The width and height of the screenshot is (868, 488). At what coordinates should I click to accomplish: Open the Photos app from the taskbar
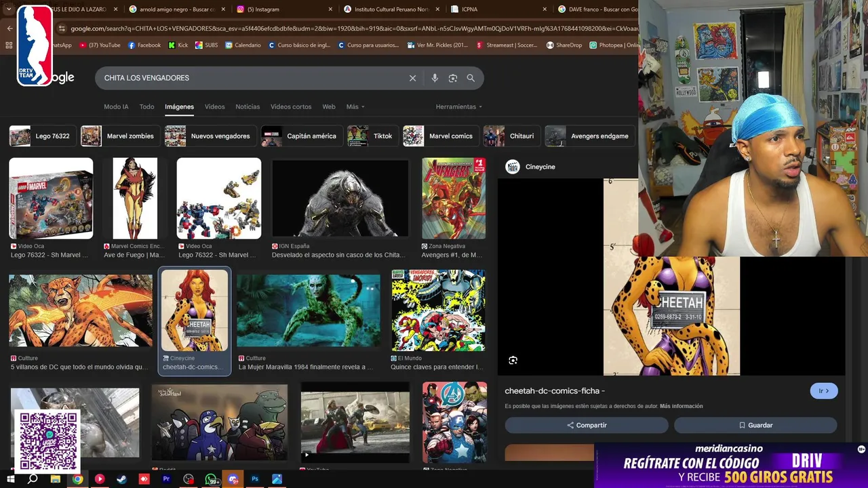[x=277, y=479]
